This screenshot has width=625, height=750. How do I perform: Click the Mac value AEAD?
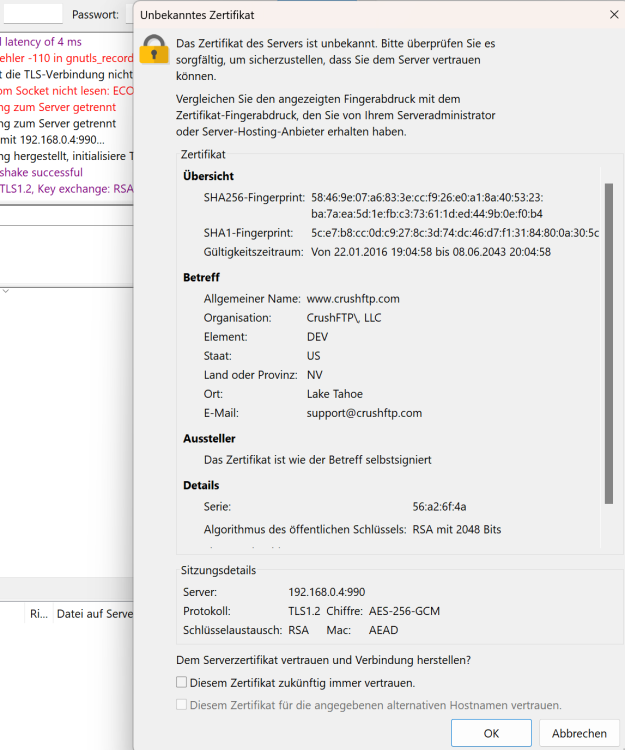pyautogui.click(x=384, y=630)
